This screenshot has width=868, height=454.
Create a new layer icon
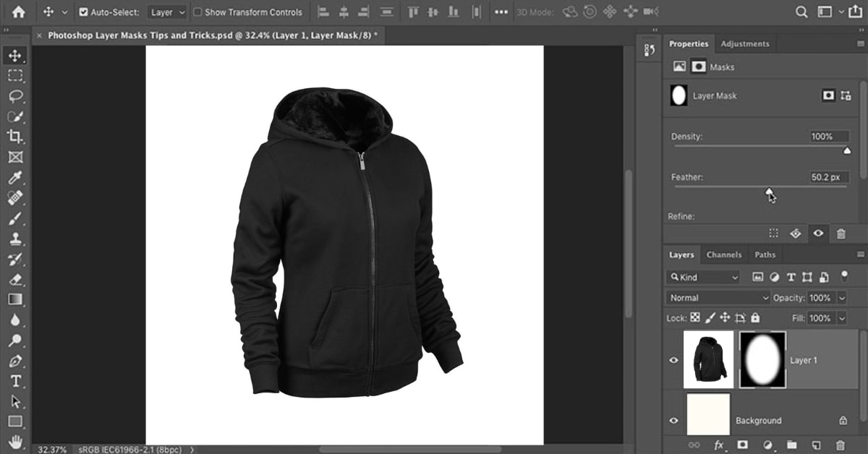(816, 445)
